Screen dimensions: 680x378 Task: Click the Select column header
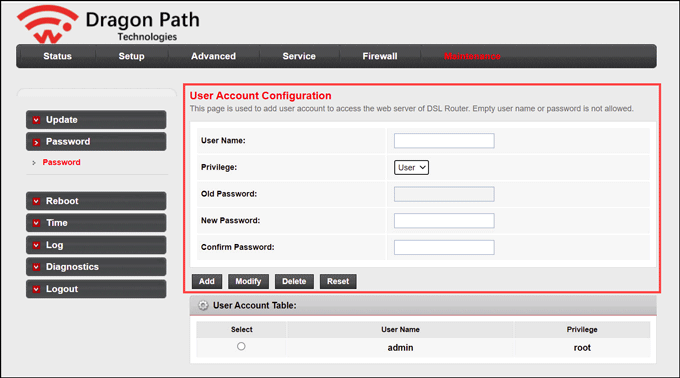coord(242,329)
